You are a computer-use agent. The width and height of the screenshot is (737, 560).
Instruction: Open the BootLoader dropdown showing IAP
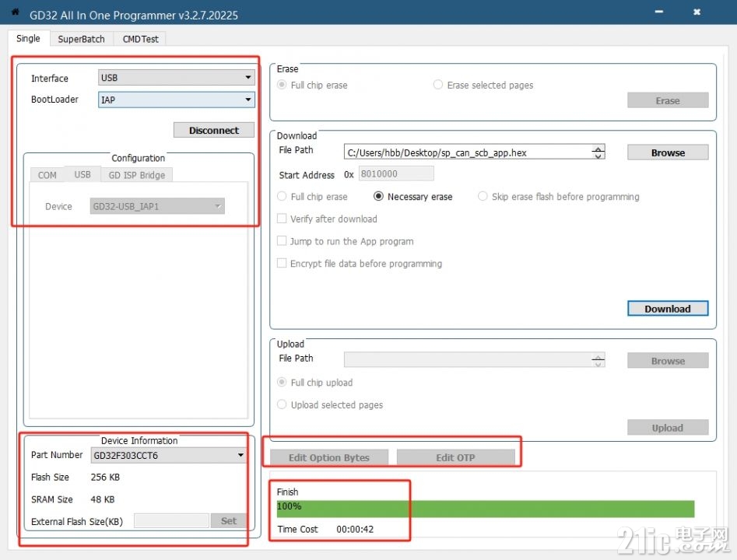tap(176, 100)
